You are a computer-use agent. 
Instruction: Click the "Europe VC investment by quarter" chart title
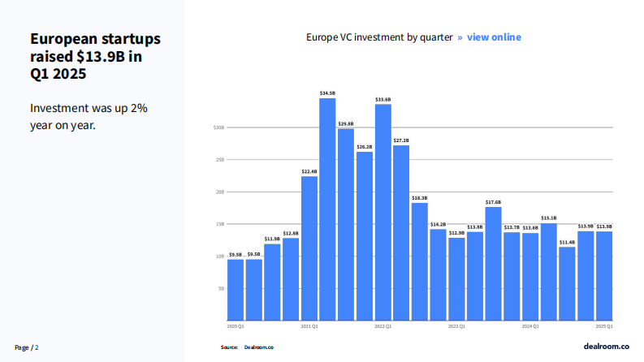[378, 37]
